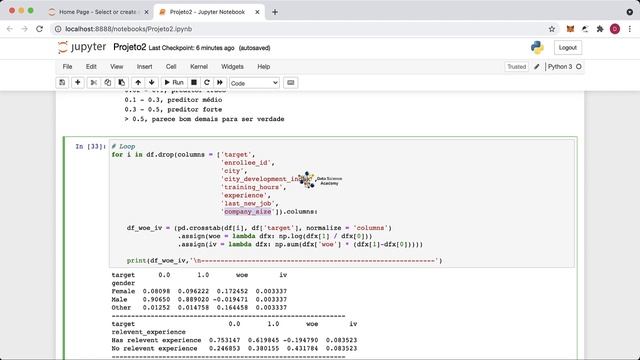The width and height of the screenshot is (640, 360).
Task: Cut selected cells with scissors icon
Action: pos(93,82)
